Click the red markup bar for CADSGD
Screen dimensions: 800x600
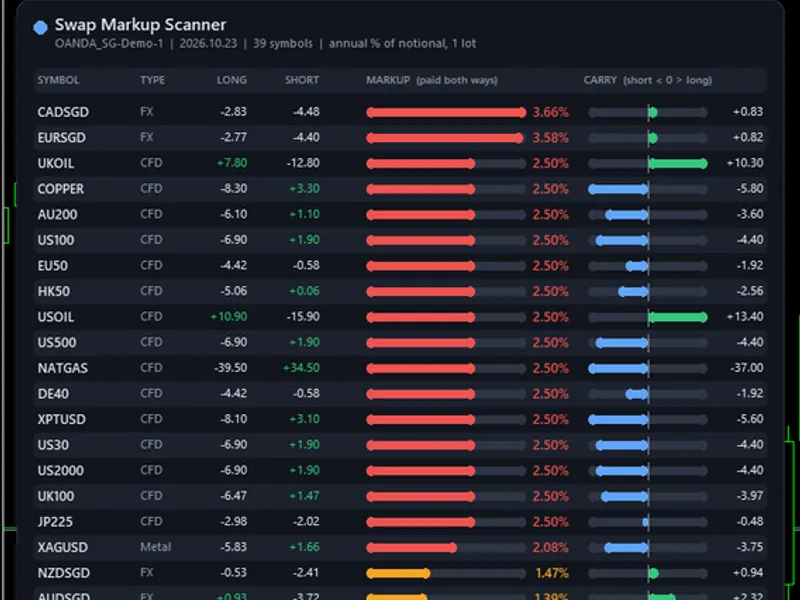(446, 112)
